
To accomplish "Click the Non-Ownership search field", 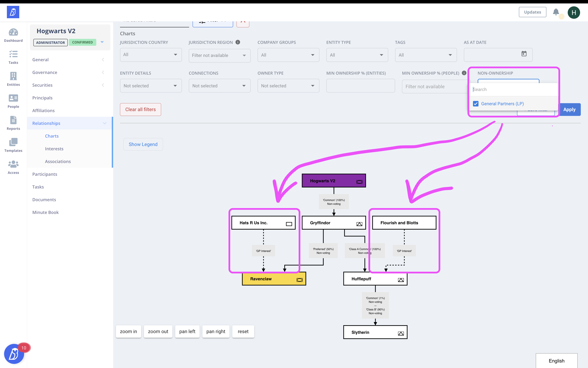I will (x=513, y=90).
